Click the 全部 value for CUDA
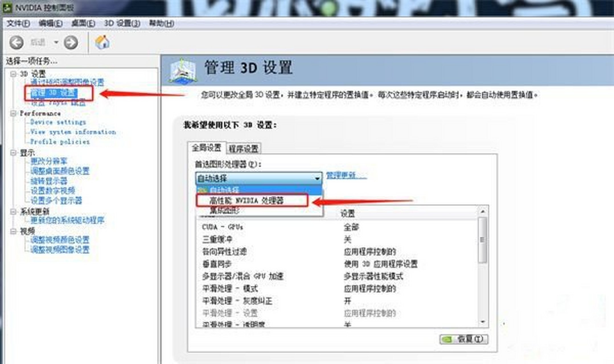 [x=351, y=227]
